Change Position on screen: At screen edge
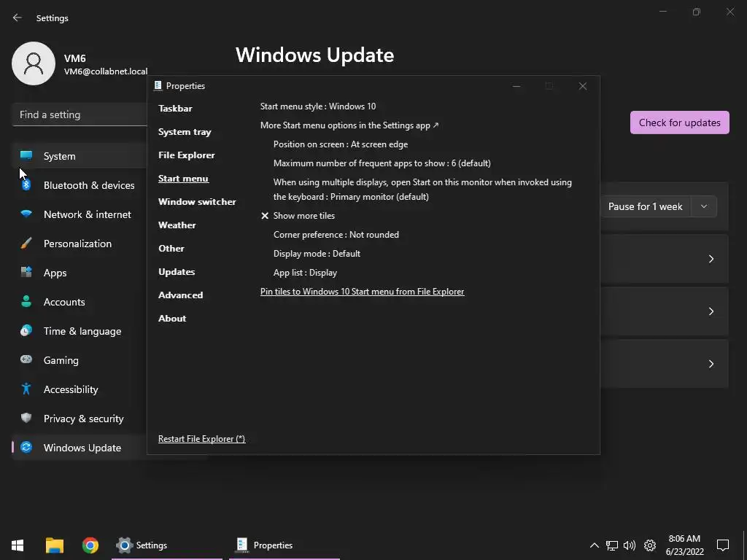This screenshot has height=560, width=747. pos(341,144)
